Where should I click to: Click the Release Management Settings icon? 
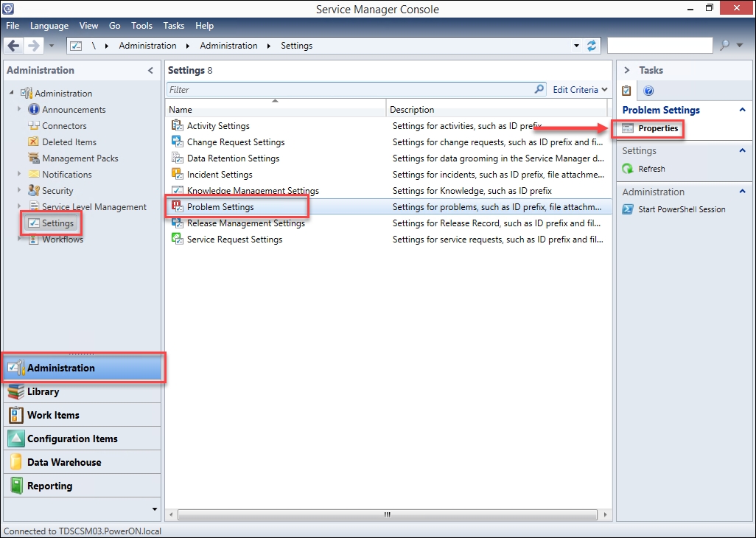coord(178,223)
